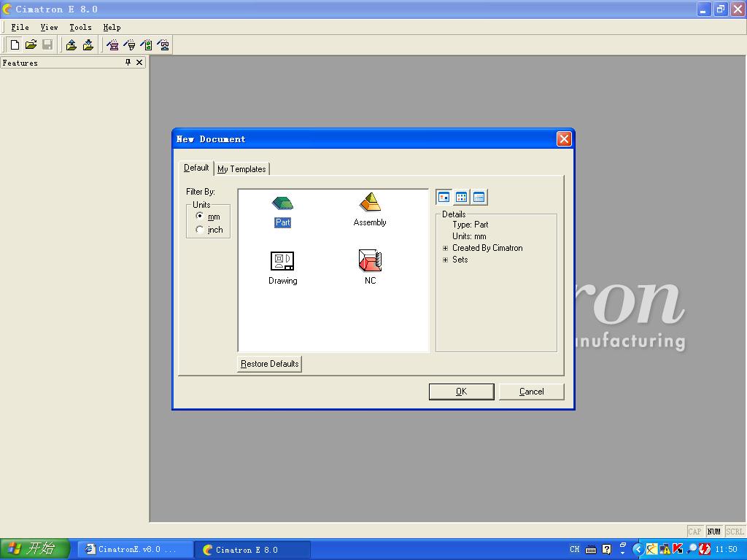Open the File menu
Viewport: 747px width, 560px height.
(20, 27)
